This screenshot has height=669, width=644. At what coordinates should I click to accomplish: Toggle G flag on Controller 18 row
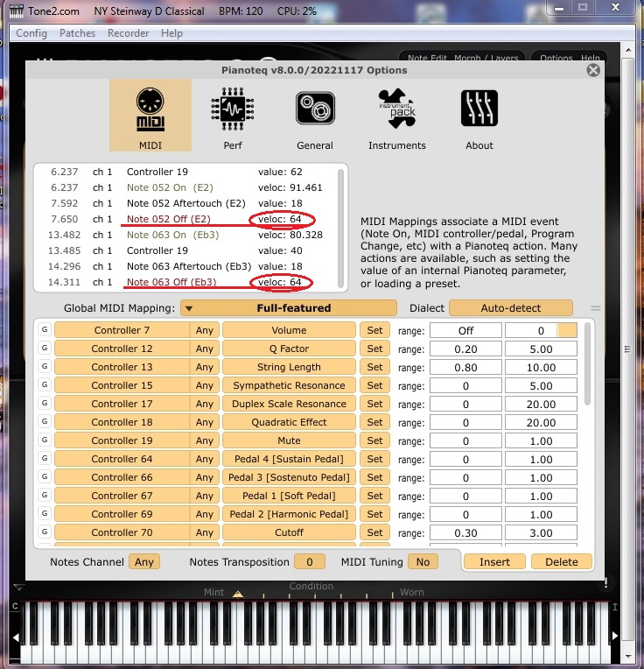[45, 421]
